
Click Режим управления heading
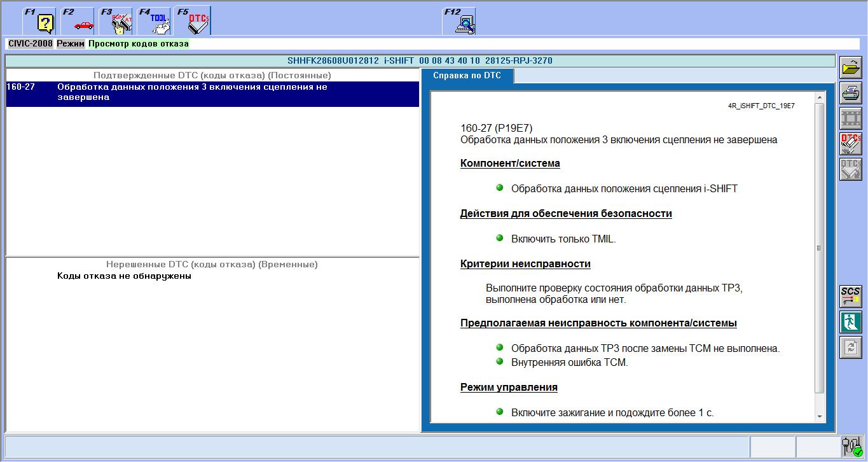point(509,388)
